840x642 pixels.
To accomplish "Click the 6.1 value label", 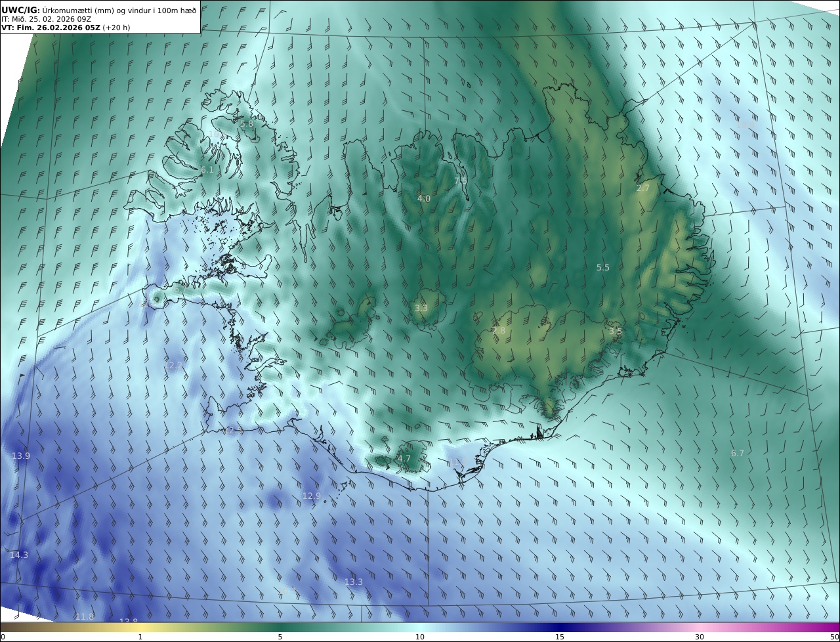I will 207,169.
